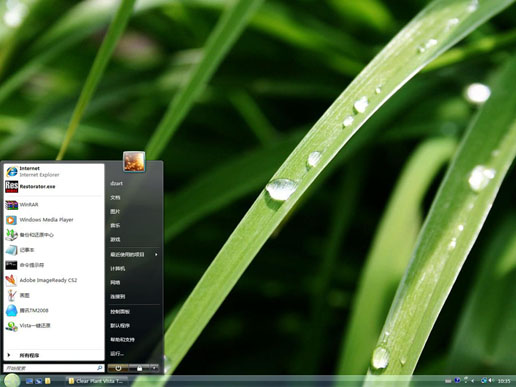Image resolution: width=516 pixels, height=387 pixels.
Task: Open Internet Explorer from the Start menu
Action: click(54, 171)
